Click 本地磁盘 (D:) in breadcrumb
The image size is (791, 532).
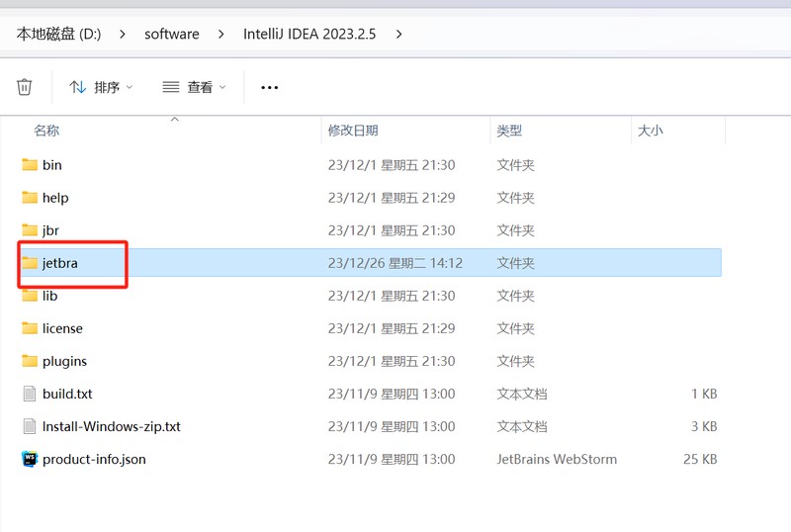pyautogui.click(x=58, y=34)
